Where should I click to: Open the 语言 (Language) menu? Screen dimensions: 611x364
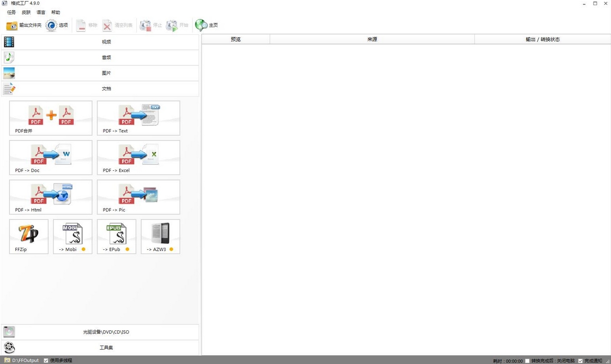41,12
